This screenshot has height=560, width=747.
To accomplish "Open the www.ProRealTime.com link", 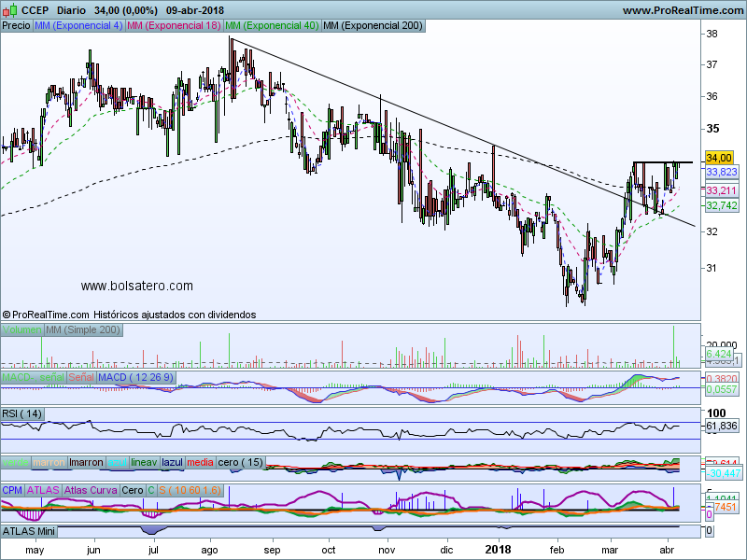I will coord(682,10).
